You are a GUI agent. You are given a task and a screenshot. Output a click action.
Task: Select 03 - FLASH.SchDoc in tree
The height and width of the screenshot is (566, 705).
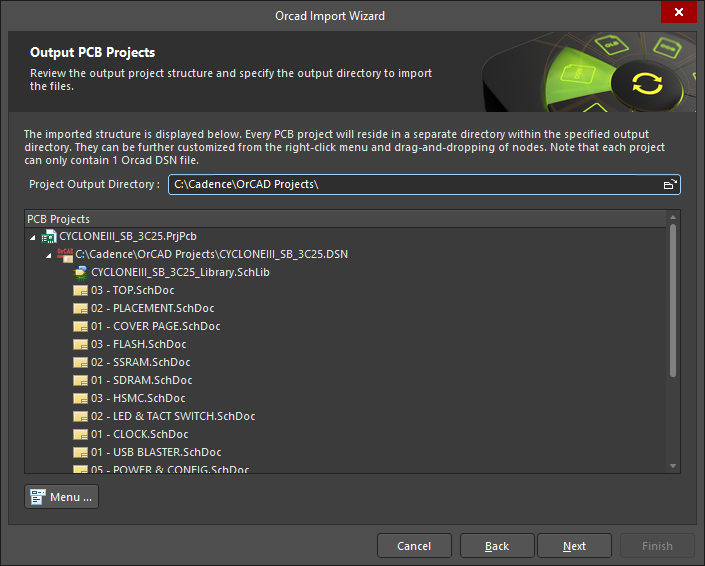[x=138, y=344]
